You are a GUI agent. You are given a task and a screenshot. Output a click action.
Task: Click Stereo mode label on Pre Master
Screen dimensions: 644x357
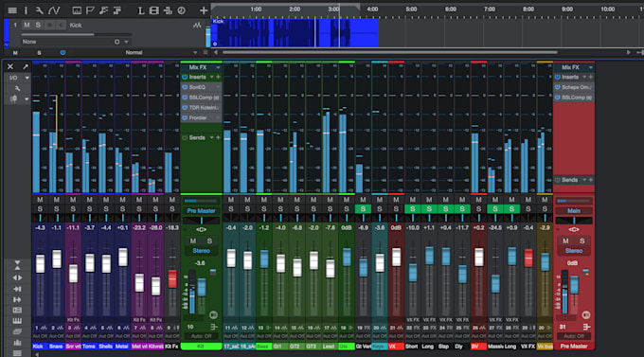(574, 251)
